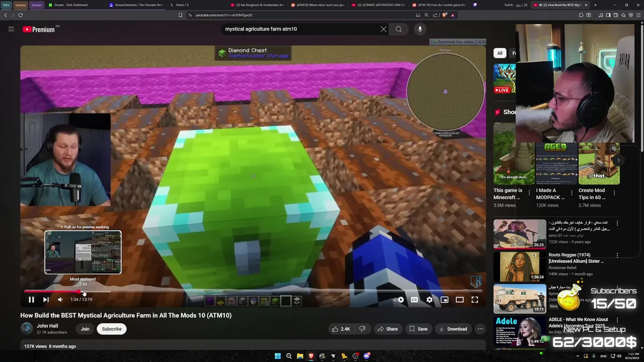Toggle closed captions on the video
The width and height of the screenshot is (644, 362).
414,300
